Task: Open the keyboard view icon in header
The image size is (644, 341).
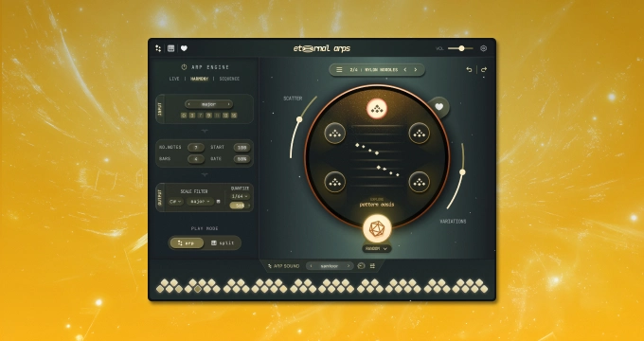Action: [170, 48]
